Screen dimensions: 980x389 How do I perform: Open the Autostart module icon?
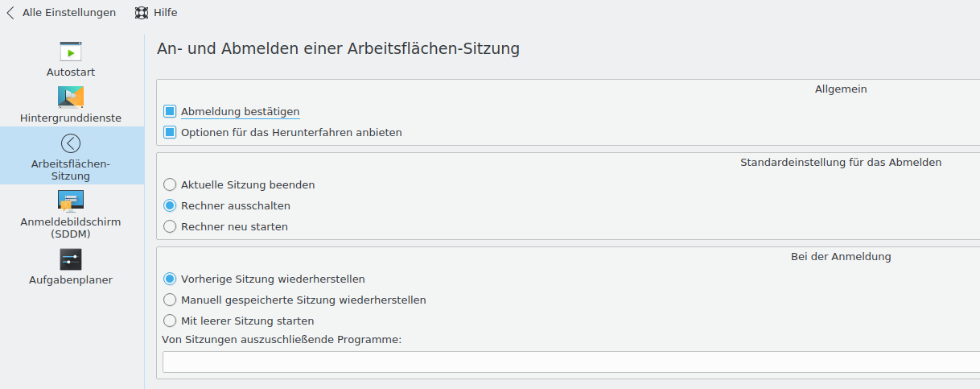[x=71, y=52]
